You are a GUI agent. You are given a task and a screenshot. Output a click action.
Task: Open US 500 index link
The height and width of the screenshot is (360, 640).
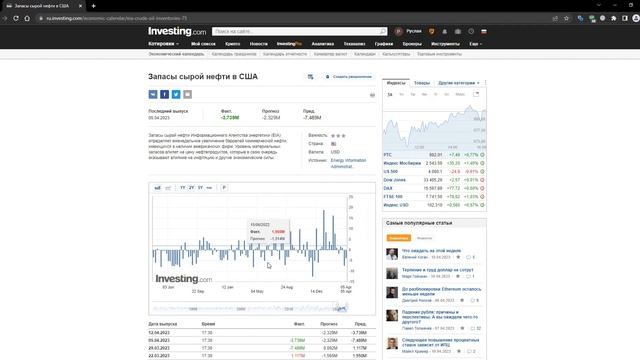point(391,172)
